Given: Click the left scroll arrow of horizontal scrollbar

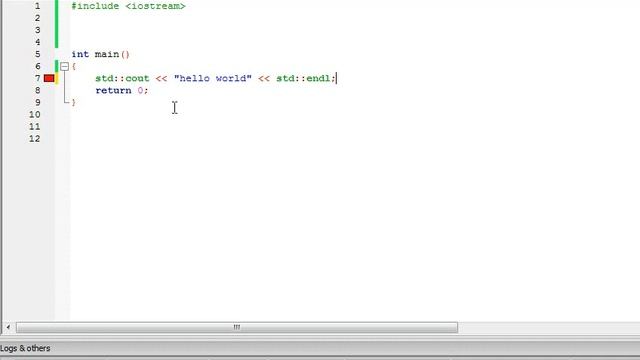Looking at the screenshot, I should pos(8,327).
